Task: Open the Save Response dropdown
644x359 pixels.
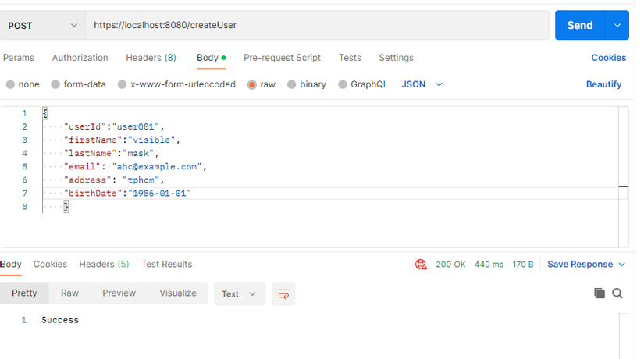Action: click(586, 265)
